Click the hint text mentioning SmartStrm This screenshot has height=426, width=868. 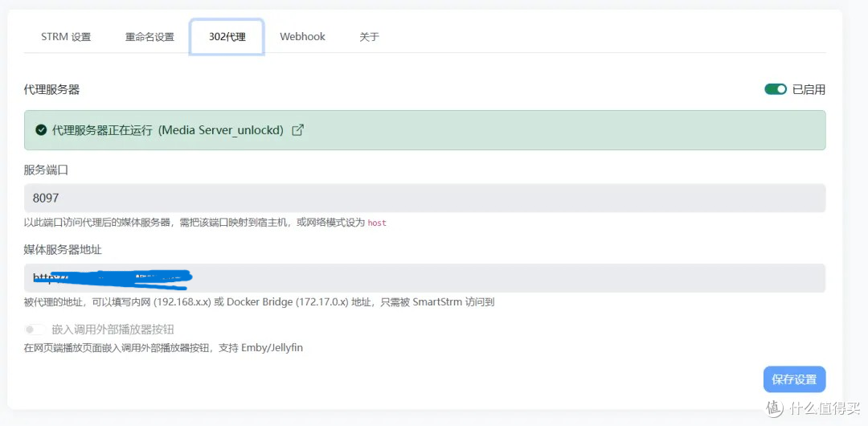tap(259, 302)
